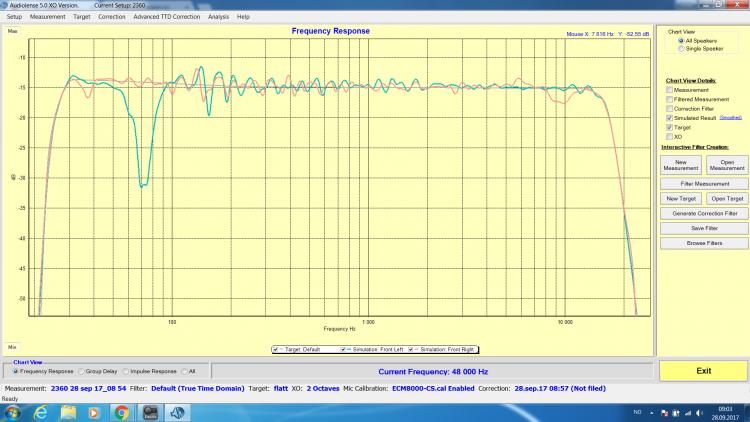This screenshot has width=750, height=422.
Task: Click the camera app icon in taskbar
Action: pyautogui.click(x=149, y=412)
